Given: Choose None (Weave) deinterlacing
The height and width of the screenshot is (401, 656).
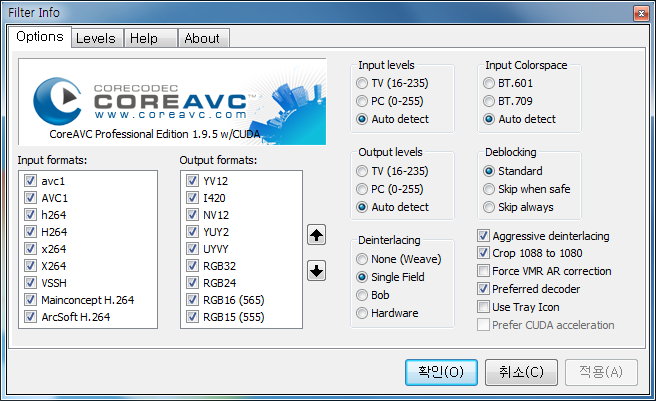Looking at the screenshot, I should coord(362,259).
